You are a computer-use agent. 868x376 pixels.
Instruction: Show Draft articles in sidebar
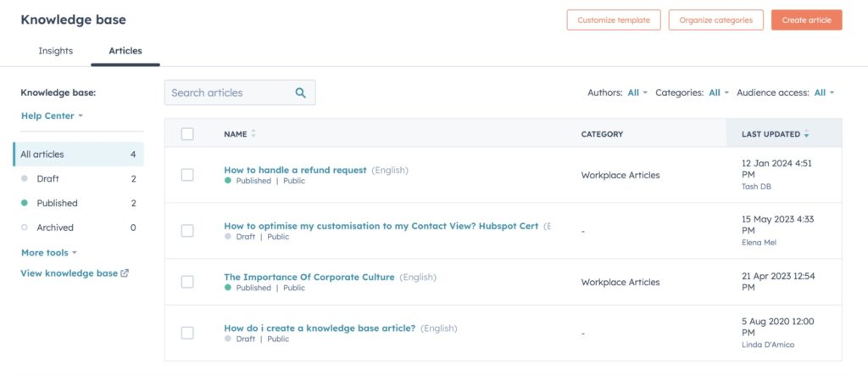[47, 179]
